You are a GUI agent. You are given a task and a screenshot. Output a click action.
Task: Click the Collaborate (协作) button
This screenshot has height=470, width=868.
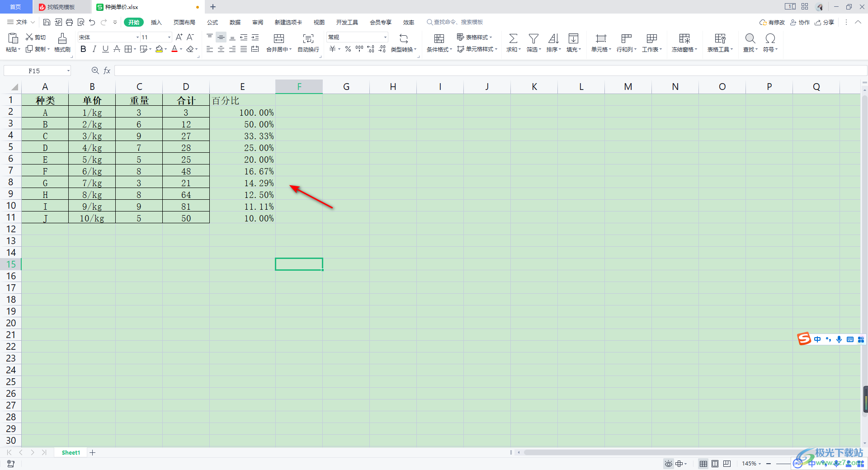pyautogui.click(x=800, y=22)
